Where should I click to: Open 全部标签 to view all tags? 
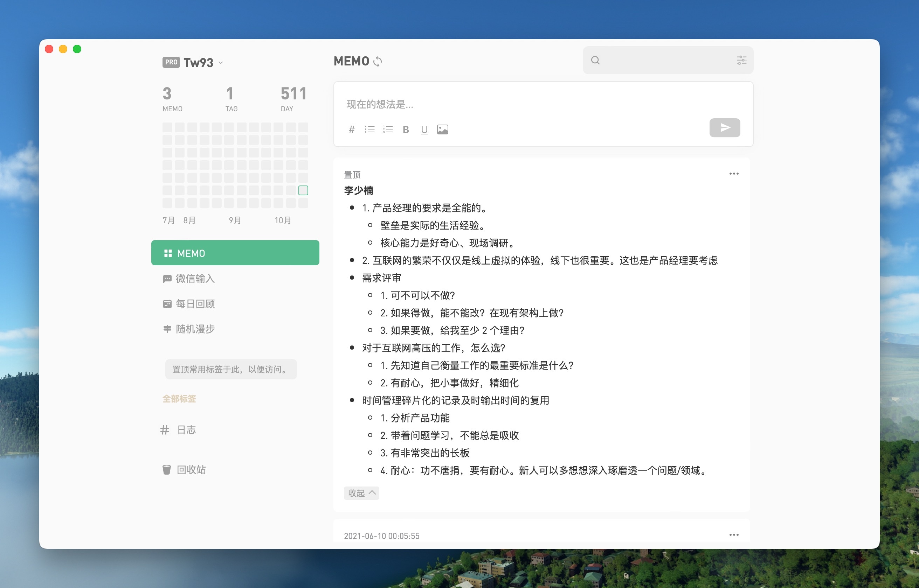point(179,399)
